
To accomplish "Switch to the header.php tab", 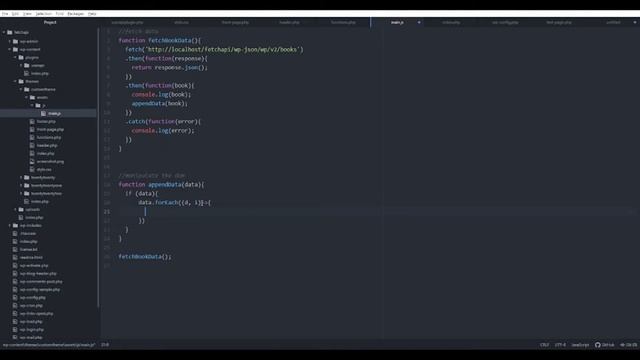I will point(289,22).
